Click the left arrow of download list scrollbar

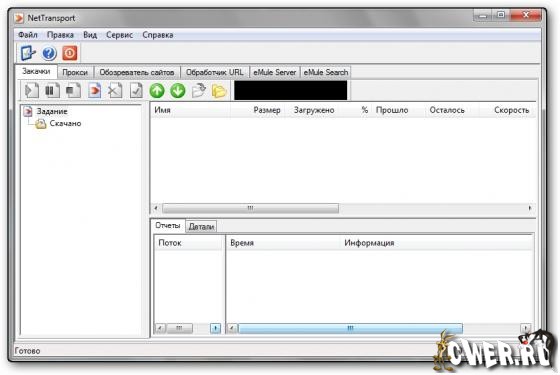click(156, 208)
